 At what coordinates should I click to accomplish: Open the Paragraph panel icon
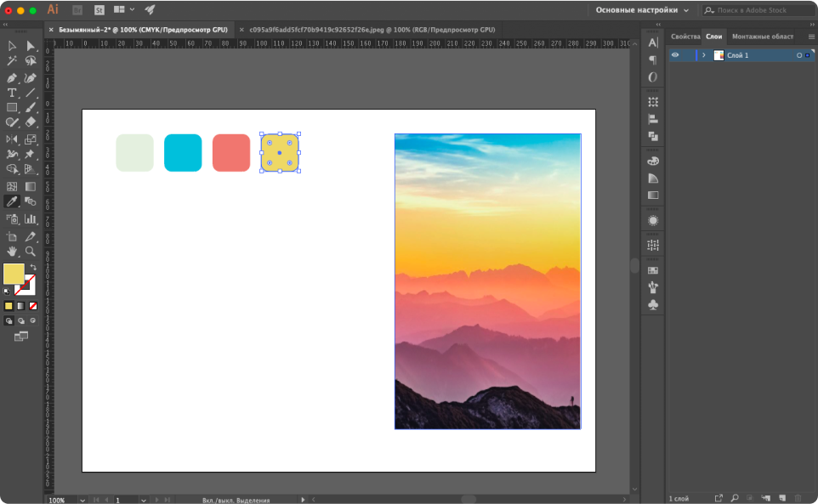click(653, 60)
